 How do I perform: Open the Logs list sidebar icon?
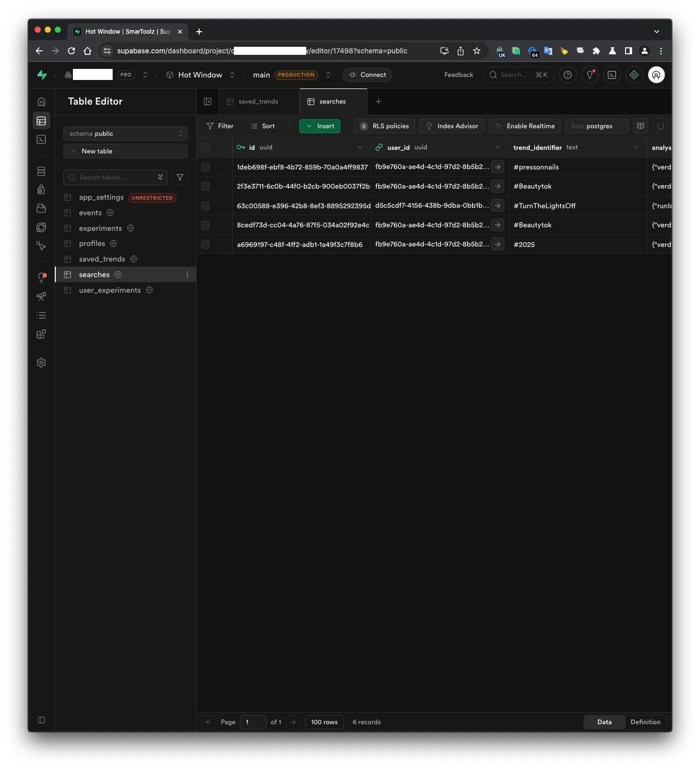pyautogui.click(x=41, y=315)
